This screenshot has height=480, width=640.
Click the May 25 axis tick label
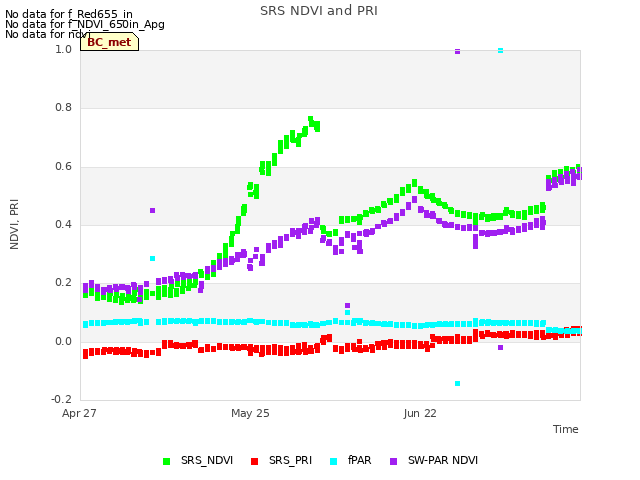click(250, 413)
